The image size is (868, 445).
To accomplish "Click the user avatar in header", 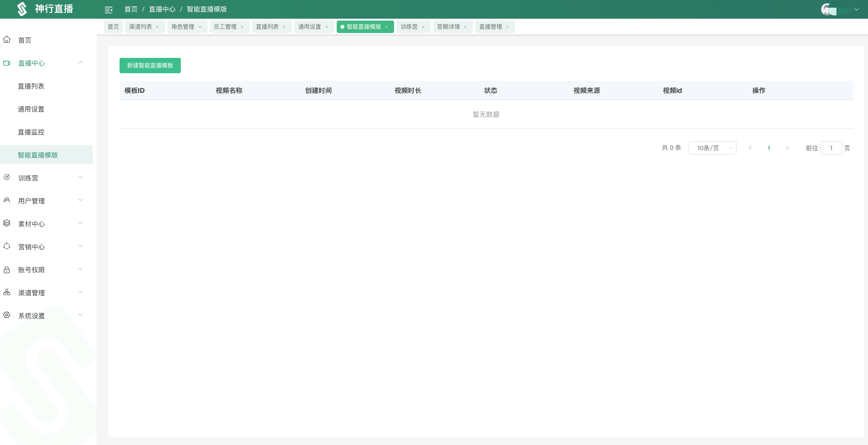I will pos(828,9).
